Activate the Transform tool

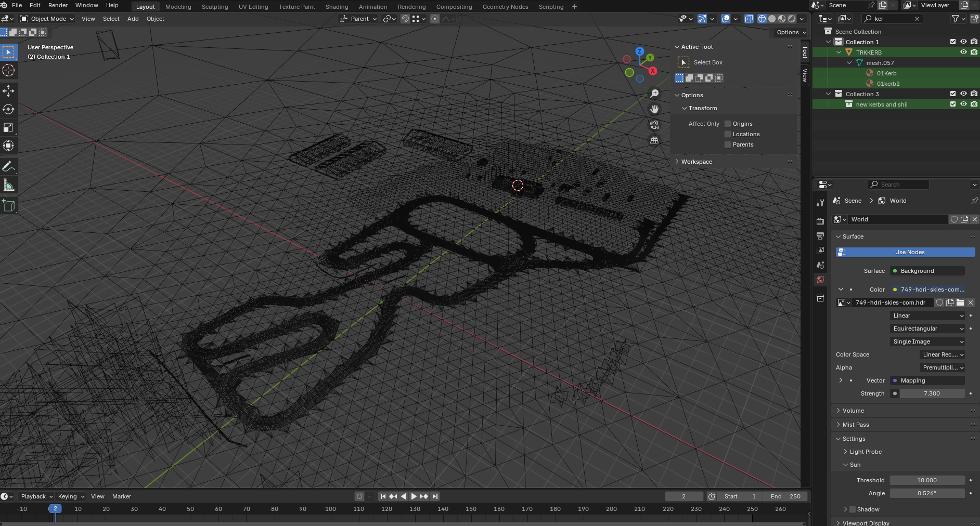click(x=8, y=146)
